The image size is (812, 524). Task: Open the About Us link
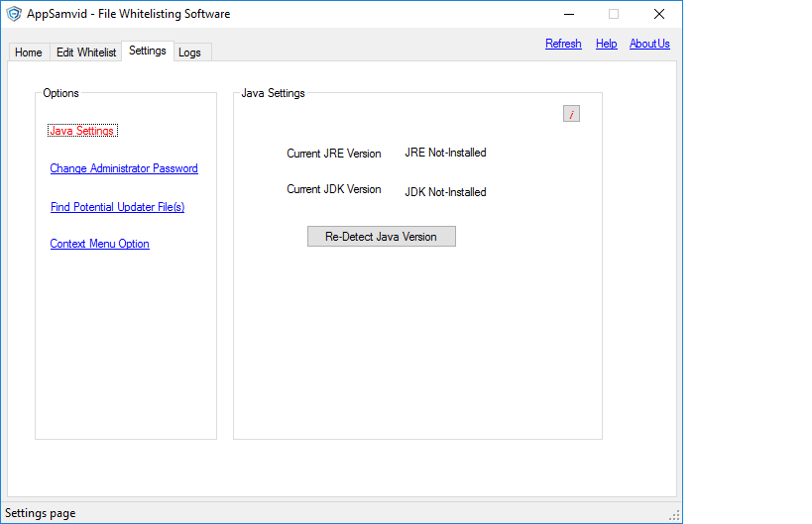649,44
